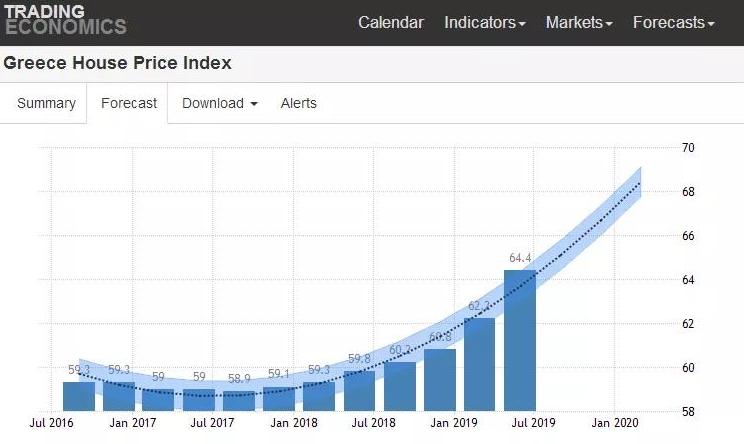Expand the Forecasts dropdown menu
Viewport: 744px width, 444px height.
[673, 22]
